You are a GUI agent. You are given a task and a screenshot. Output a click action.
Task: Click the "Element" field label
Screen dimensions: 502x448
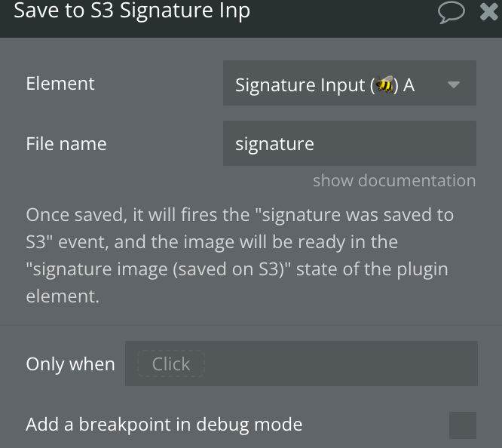click(x=60, y=84)
